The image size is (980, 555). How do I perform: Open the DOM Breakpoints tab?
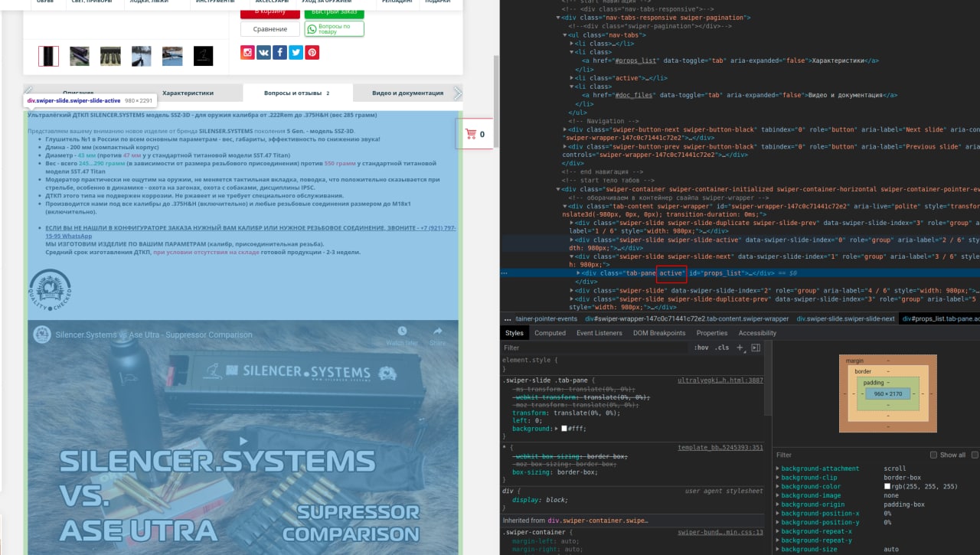click(x=659, y=333)
